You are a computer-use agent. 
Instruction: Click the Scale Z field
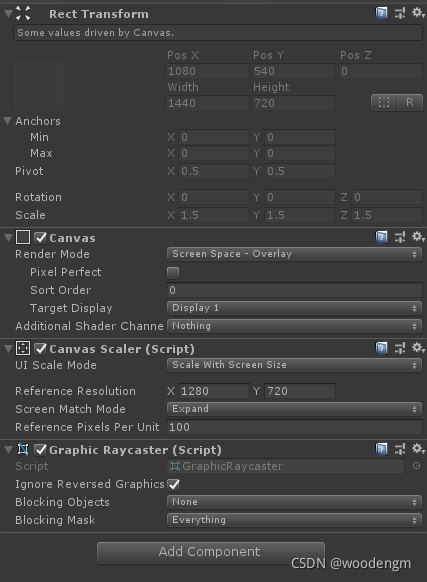387,215
